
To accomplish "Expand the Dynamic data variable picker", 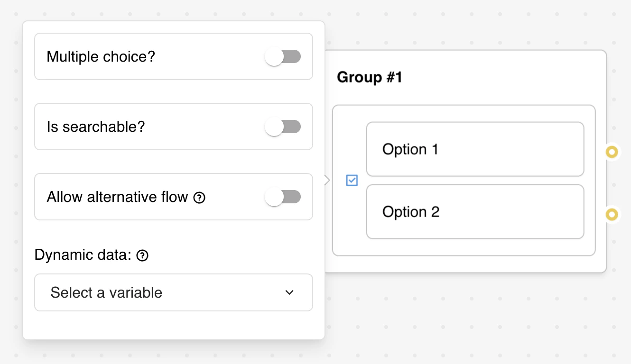I will tap(174, 292).
